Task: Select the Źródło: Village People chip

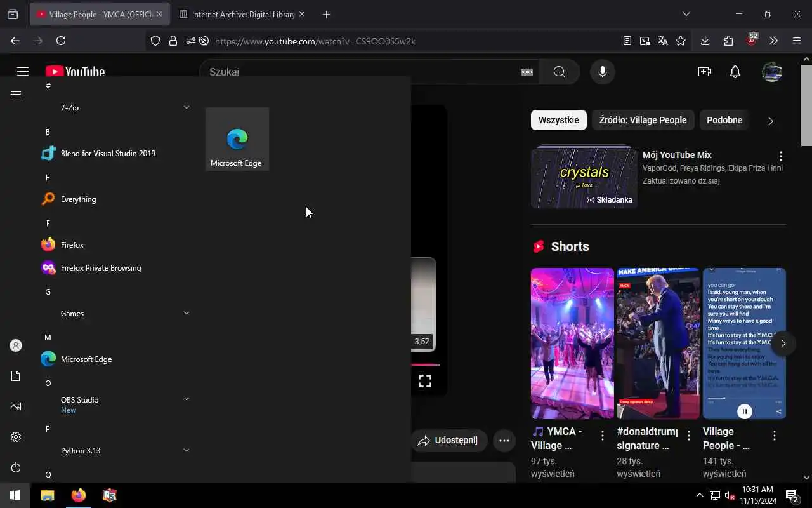Action: pyautogui.click(x=643, y=120)
